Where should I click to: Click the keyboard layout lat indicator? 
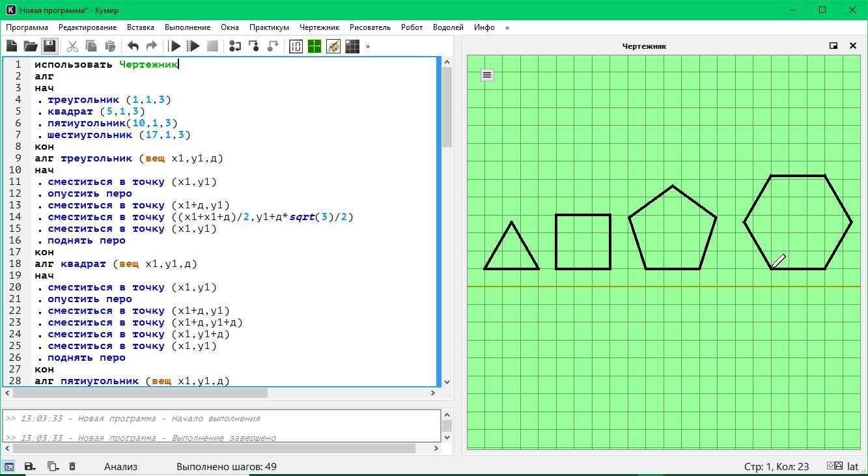852,466
